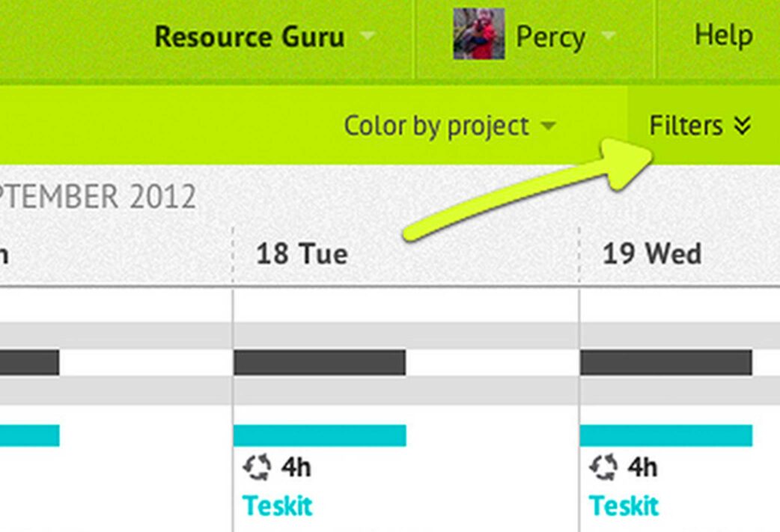780x532 pixels.
Task: Open the Color by project dropdown
Action: click(450, 125)
